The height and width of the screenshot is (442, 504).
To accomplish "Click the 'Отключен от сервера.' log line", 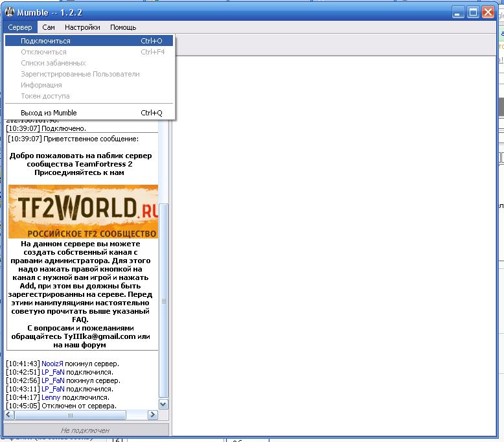I will 62,406.
